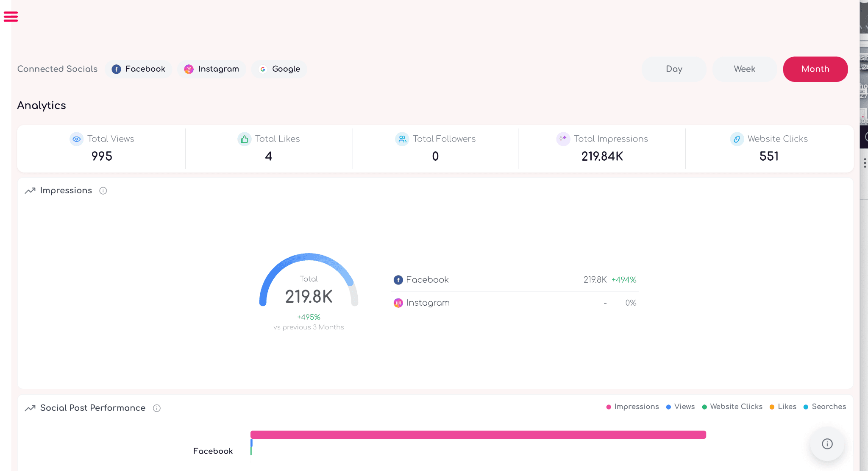Click the Instagram icon in Impressions list
Screen dimensions: 868x471
tap(398, 303)
